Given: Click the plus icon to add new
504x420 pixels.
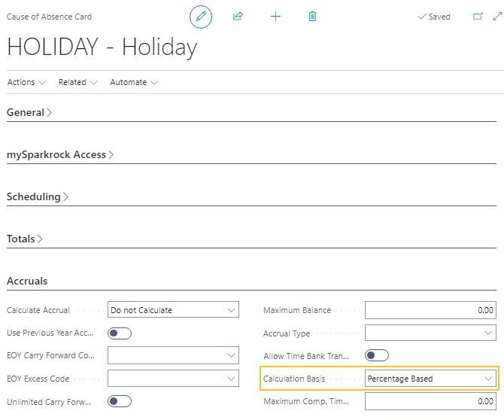Looking at the screenshot, I should tap(275, 17).
